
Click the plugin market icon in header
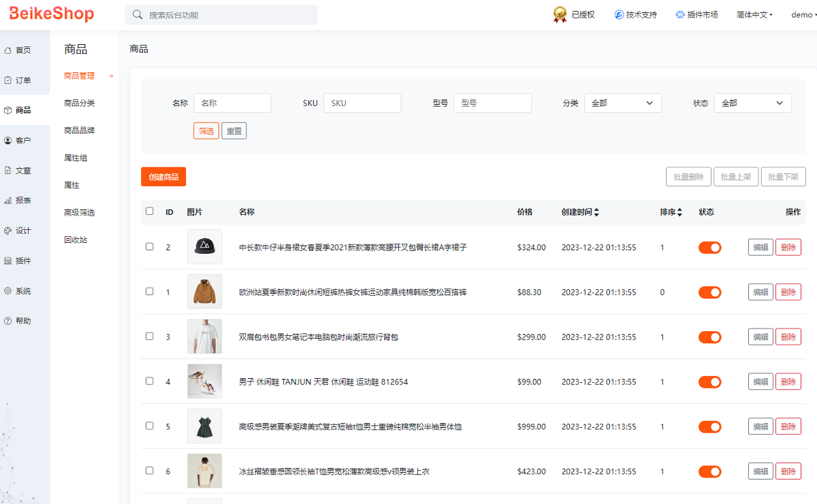[680, 15]
